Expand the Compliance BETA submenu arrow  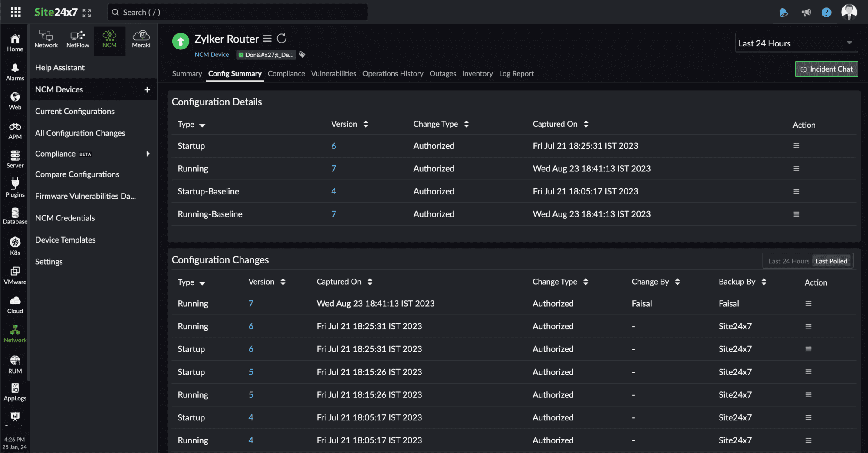pyautogui.click(x=148, y=154)
